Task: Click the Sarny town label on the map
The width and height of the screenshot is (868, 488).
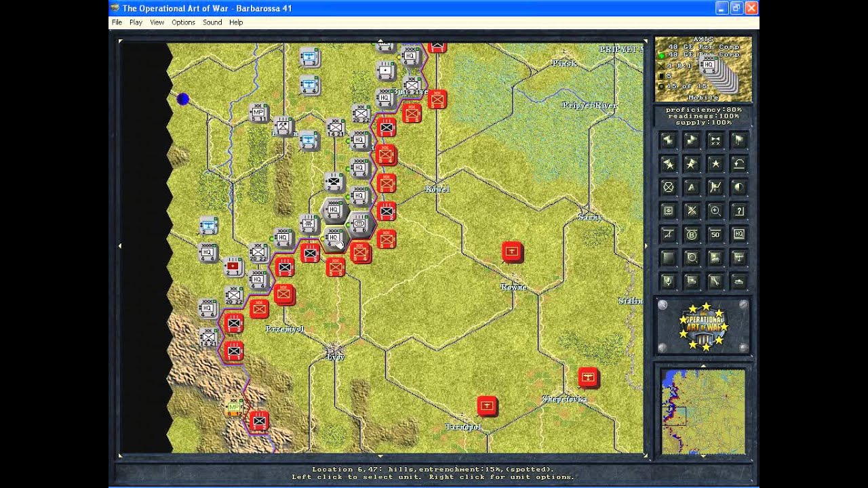Action: pyautogui.click(x=590, y=217)
